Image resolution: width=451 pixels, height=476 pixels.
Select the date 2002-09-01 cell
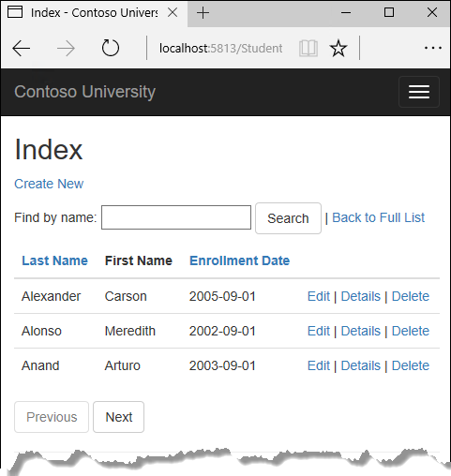point(222,331)
